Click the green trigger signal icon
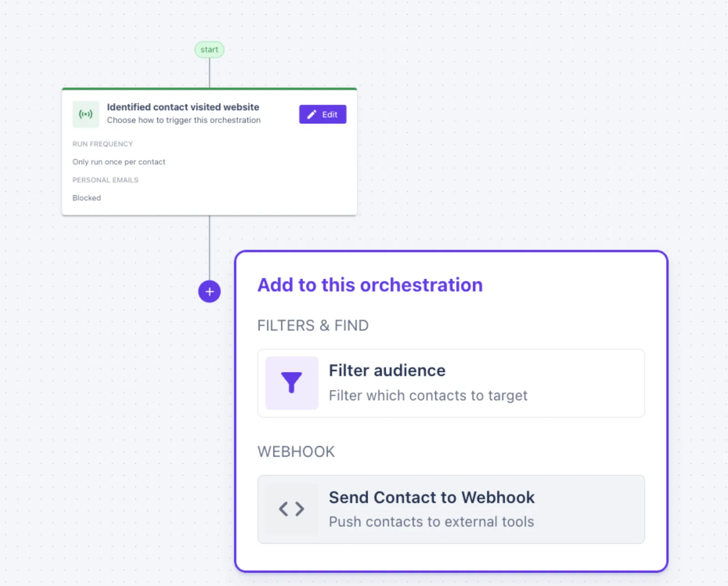This screenshot has height=586, width=728. pos(86,114)
